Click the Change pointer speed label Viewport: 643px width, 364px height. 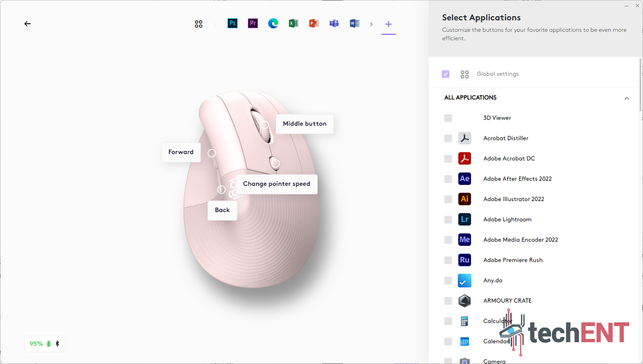276,184
